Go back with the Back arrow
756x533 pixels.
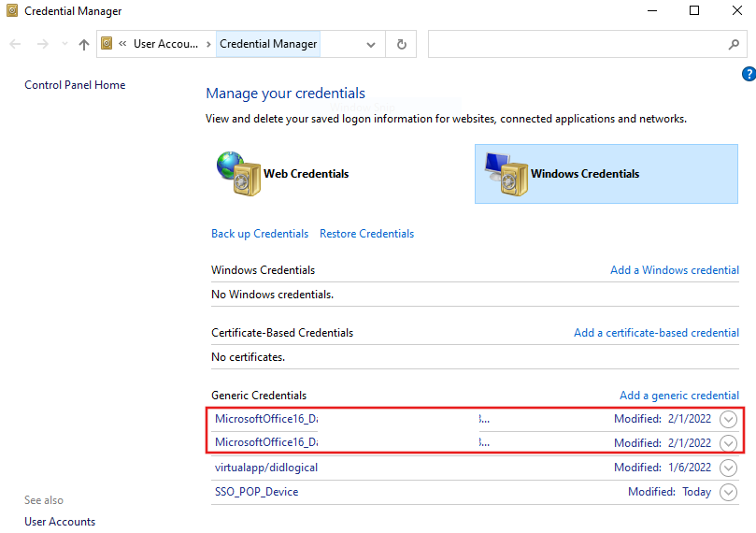point(16,44)
